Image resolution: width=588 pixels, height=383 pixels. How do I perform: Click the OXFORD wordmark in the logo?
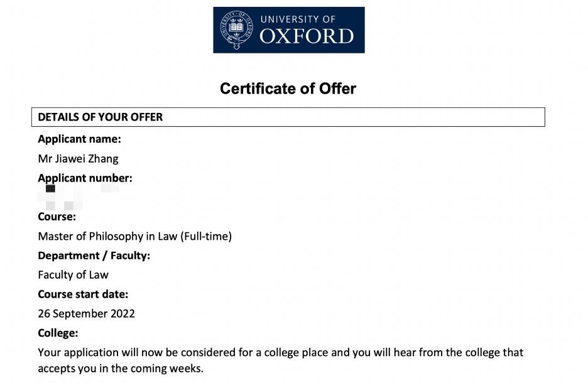coord(307,36)
